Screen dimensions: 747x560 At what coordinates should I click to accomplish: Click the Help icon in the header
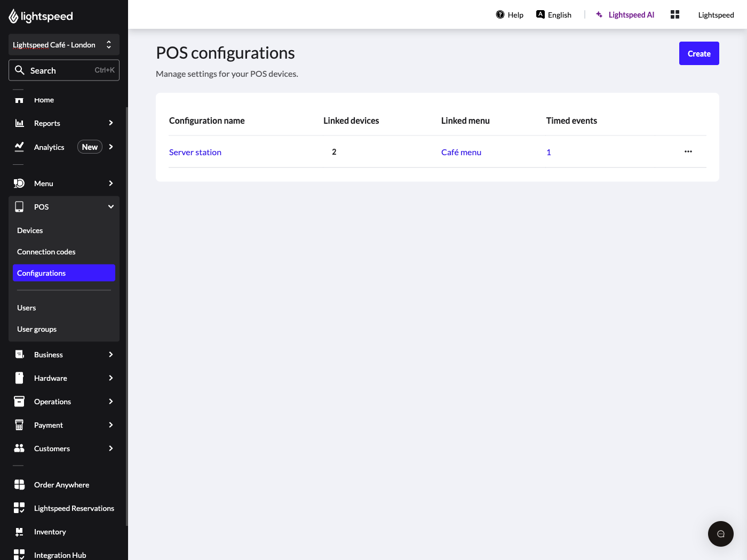[500, 14]
